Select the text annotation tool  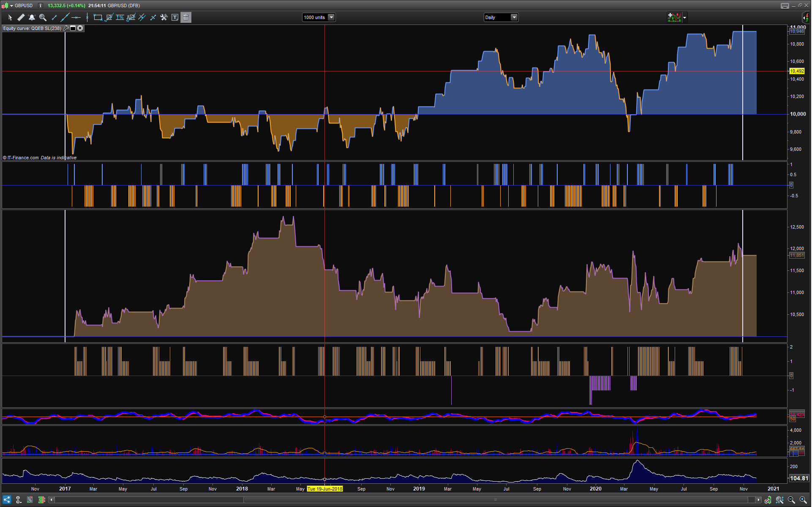175,17
